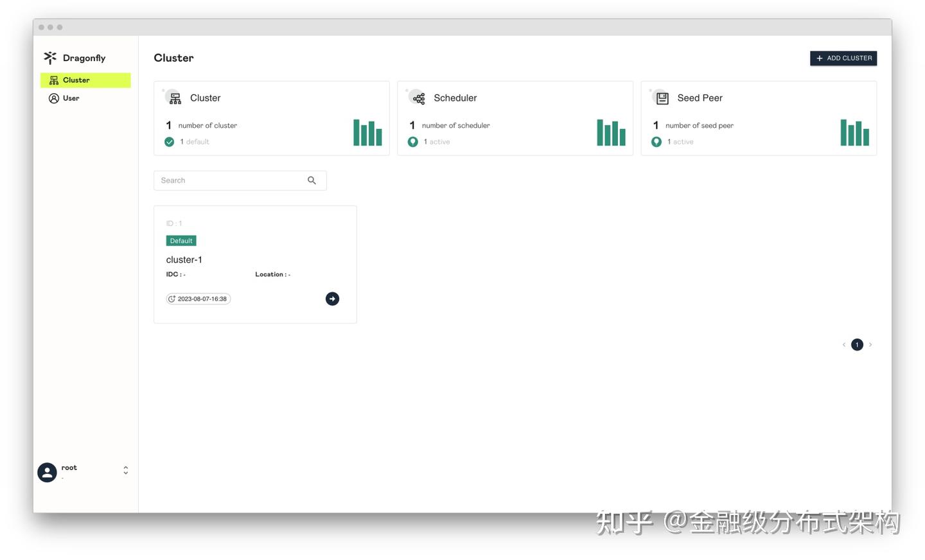This screenshot has width=925, height=560.
Task: Click the 'number of scheduler' label
Action: coord(455,126)
